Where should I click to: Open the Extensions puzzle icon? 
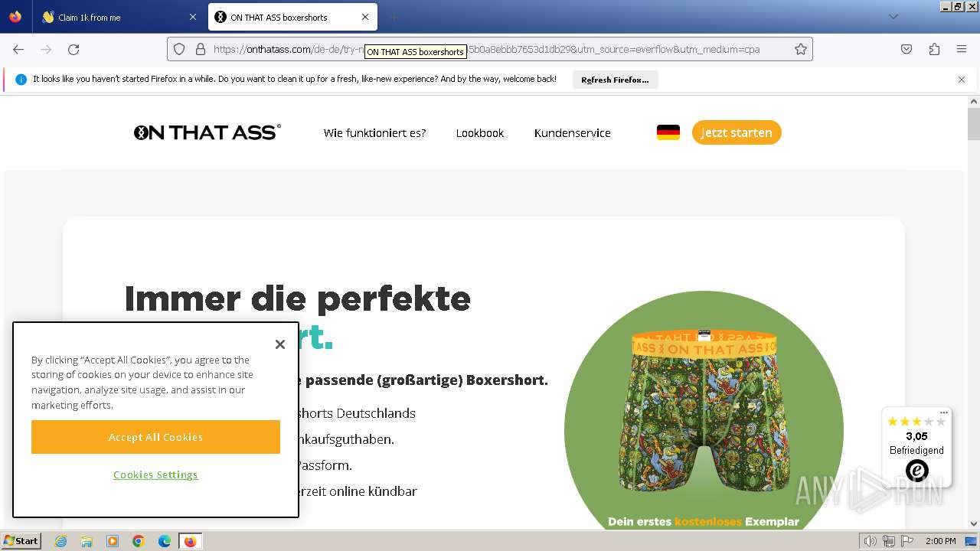934,49
